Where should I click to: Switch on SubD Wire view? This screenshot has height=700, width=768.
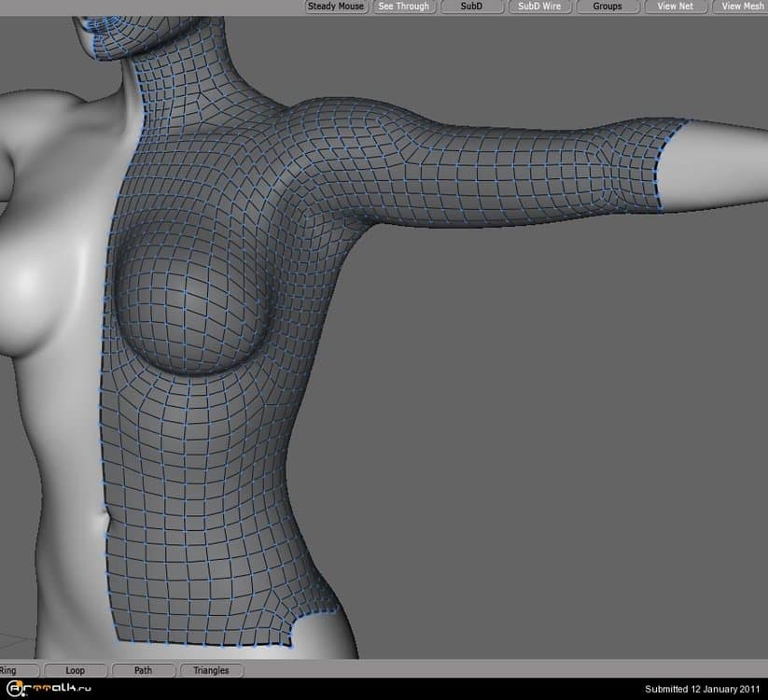(x=539, y=7)
